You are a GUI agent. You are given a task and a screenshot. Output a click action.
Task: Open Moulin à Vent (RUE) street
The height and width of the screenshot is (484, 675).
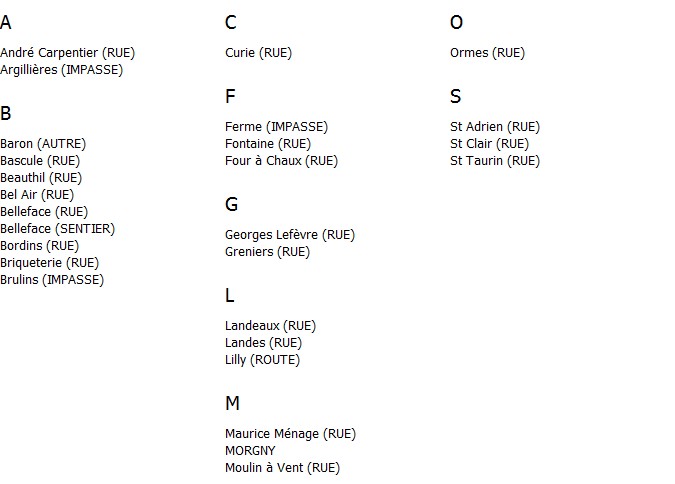(282, 468)
